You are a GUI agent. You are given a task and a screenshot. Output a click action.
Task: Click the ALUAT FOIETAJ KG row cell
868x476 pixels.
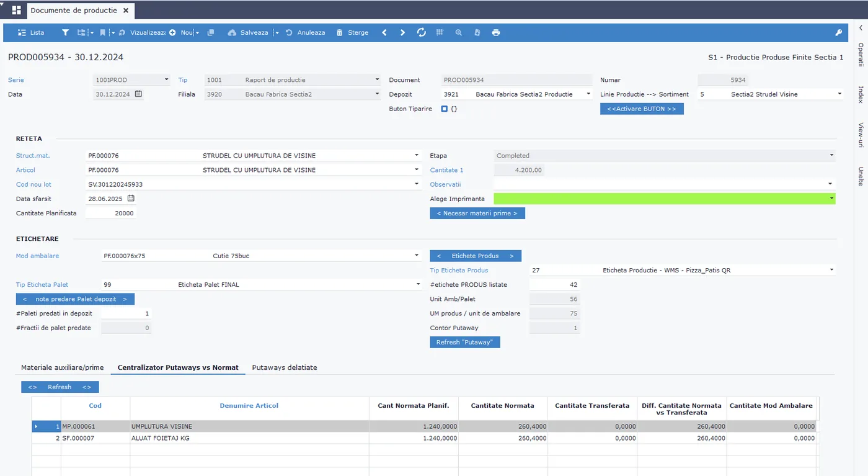[249, 438]
